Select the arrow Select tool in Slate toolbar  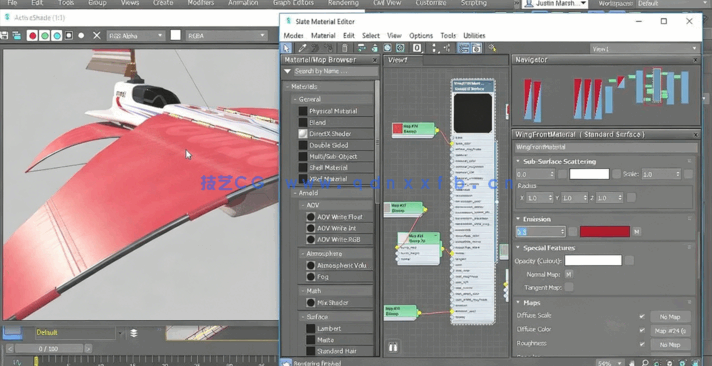[x=286, y=48]
